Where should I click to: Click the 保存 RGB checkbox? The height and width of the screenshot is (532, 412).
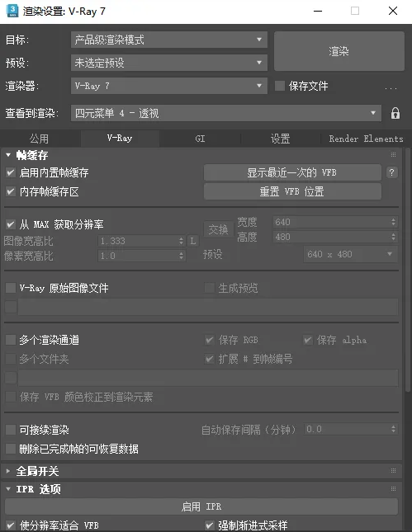[210, 340]
